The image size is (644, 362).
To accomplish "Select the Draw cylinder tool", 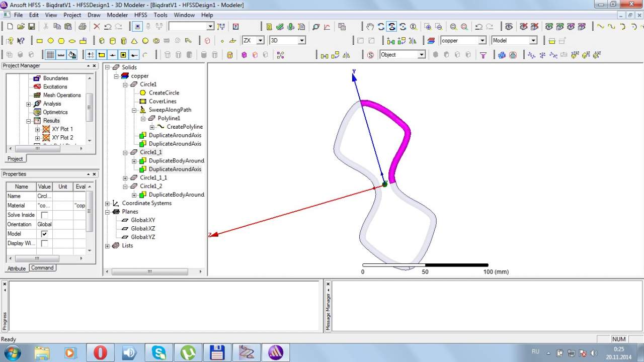I will coord(112,41).
